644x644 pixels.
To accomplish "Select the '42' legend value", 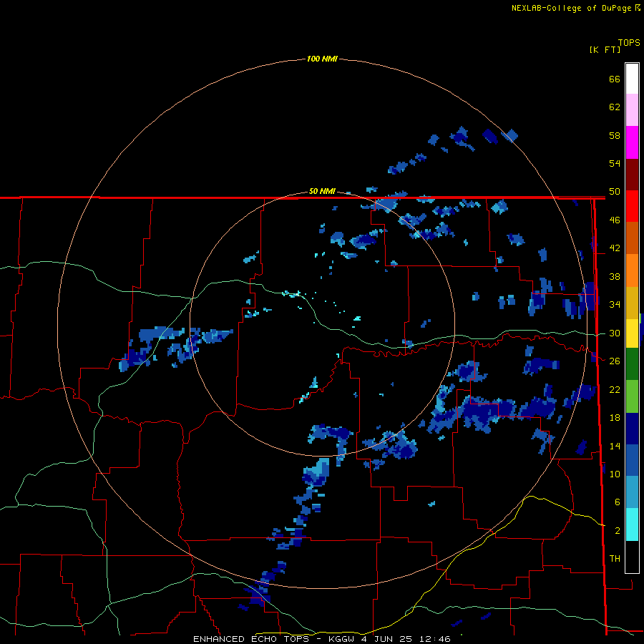I will click(615, 248).
